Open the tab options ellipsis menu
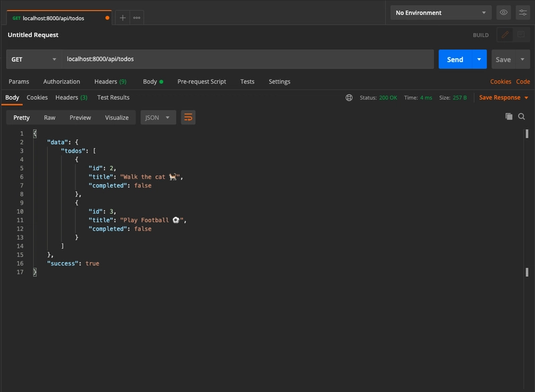The width and height of the screenshot is (535, 392). click(137, 18)
